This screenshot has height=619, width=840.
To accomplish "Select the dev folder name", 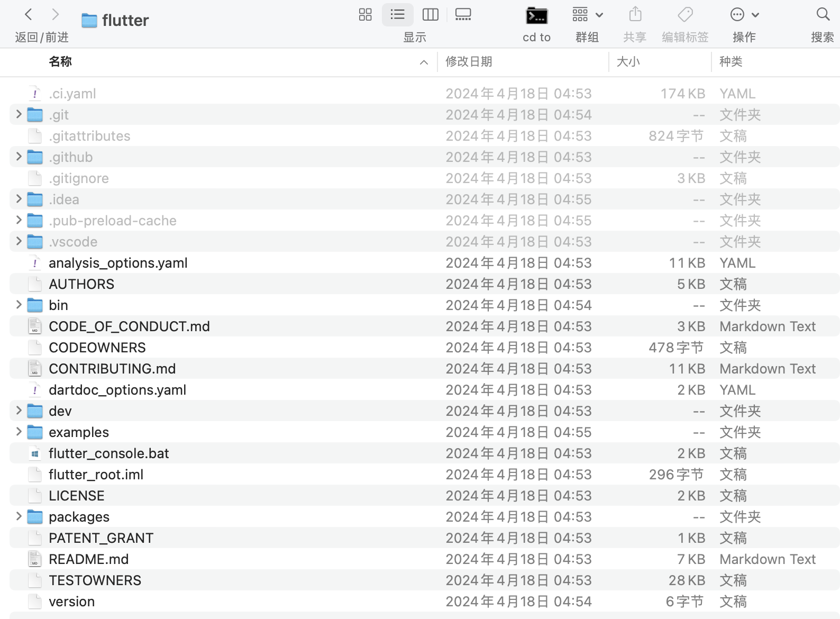I will pos(60,411).
